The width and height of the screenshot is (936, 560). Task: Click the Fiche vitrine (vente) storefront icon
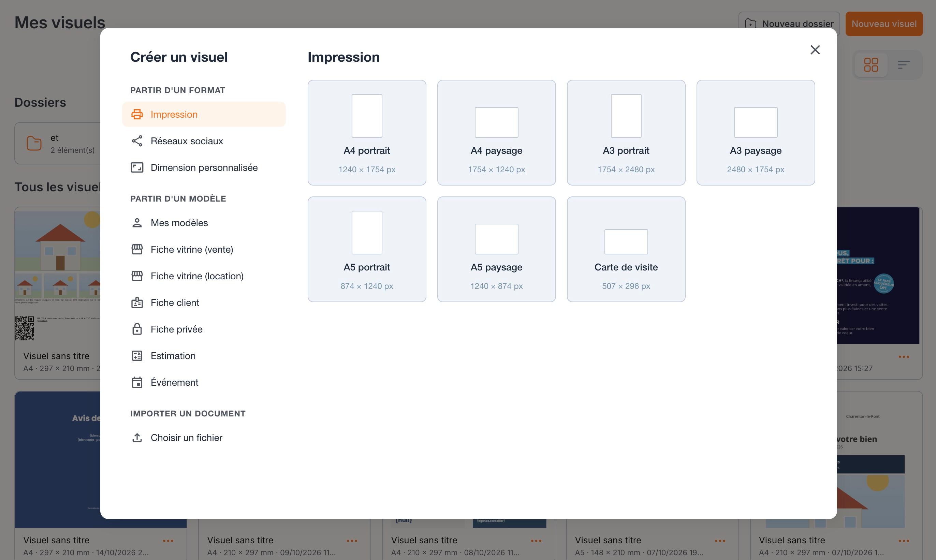137,249
